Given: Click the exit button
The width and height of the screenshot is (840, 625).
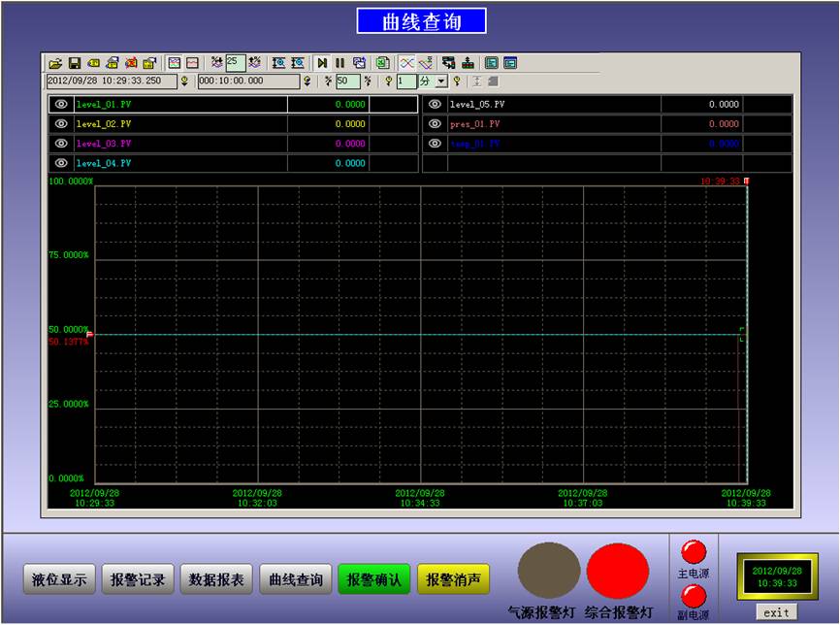Looking at the screenshot, I should (776, 612).
